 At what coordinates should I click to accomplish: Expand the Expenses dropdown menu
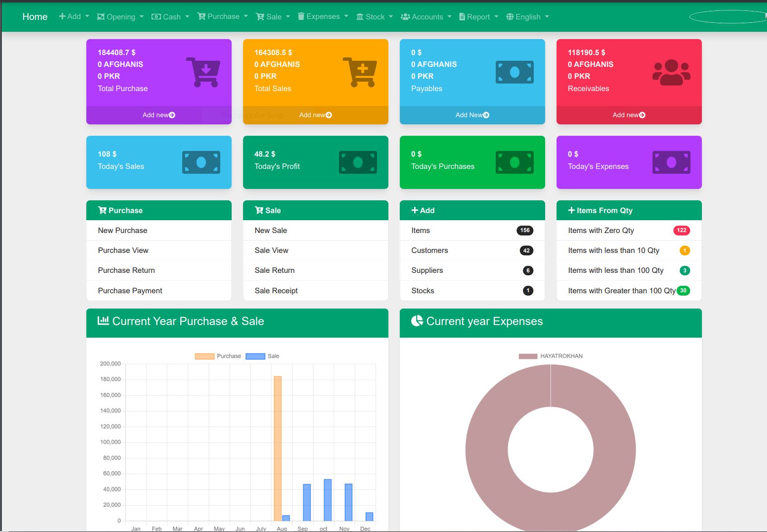tap(323, 16)
